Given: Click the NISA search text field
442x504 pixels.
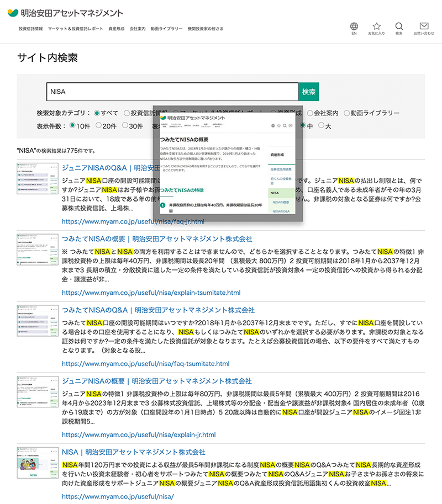Looking at the screenshot, I should [172, 92].
